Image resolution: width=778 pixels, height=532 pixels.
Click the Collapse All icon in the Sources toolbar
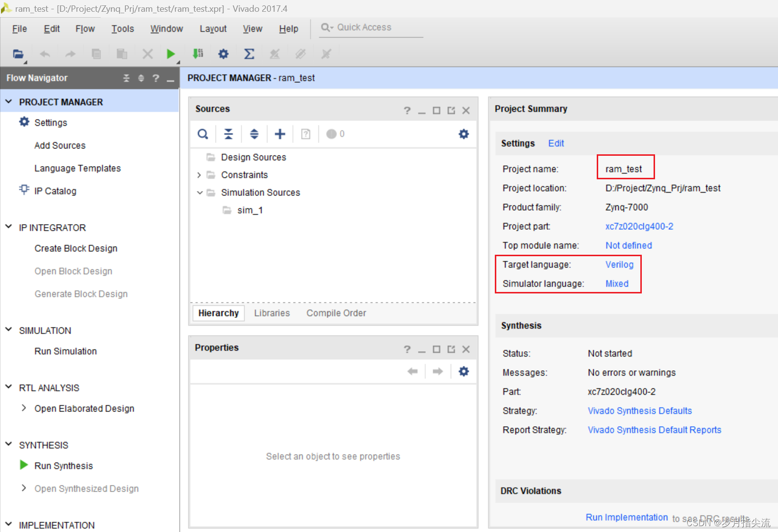click(x=229, y=134)
